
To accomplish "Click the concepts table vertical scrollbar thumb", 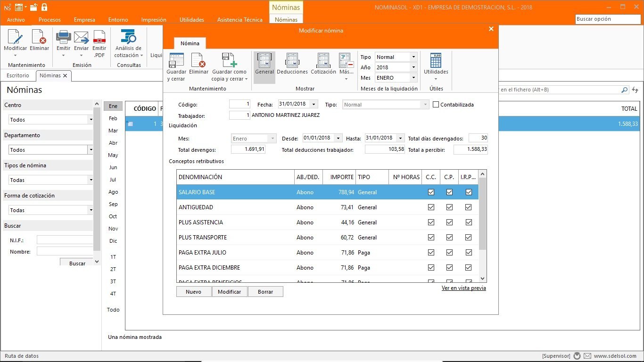I will 482,214.
